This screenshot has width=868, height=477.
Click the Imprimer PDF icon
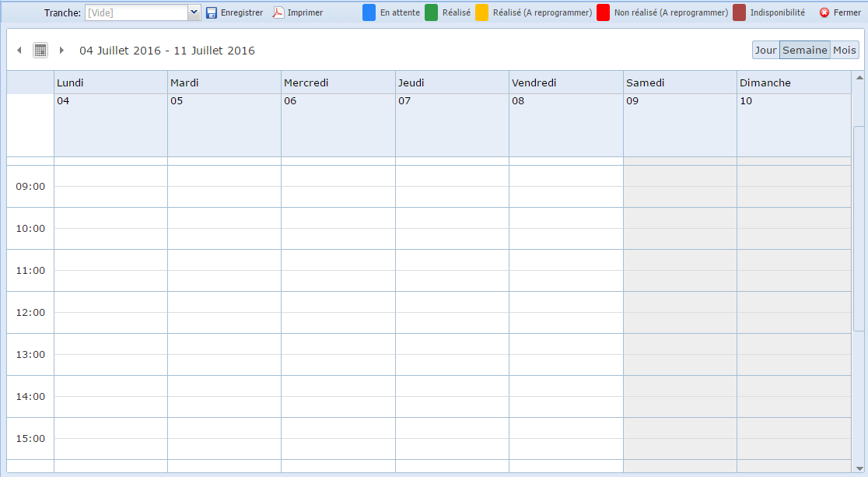pos(278,12)
